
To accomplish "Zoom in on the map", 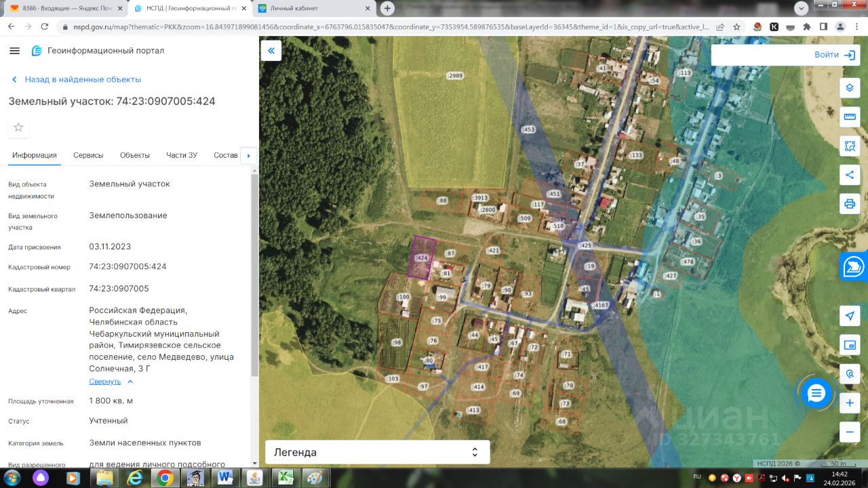I will point(850,403).
